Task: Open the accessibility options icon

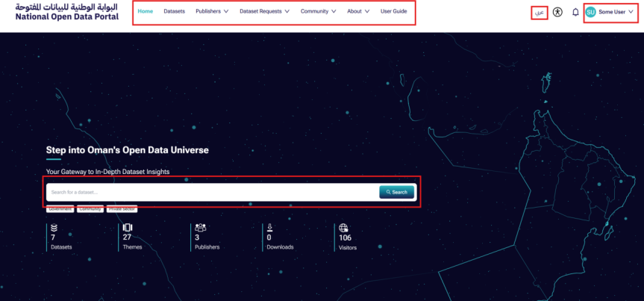Action: (557, 13)
